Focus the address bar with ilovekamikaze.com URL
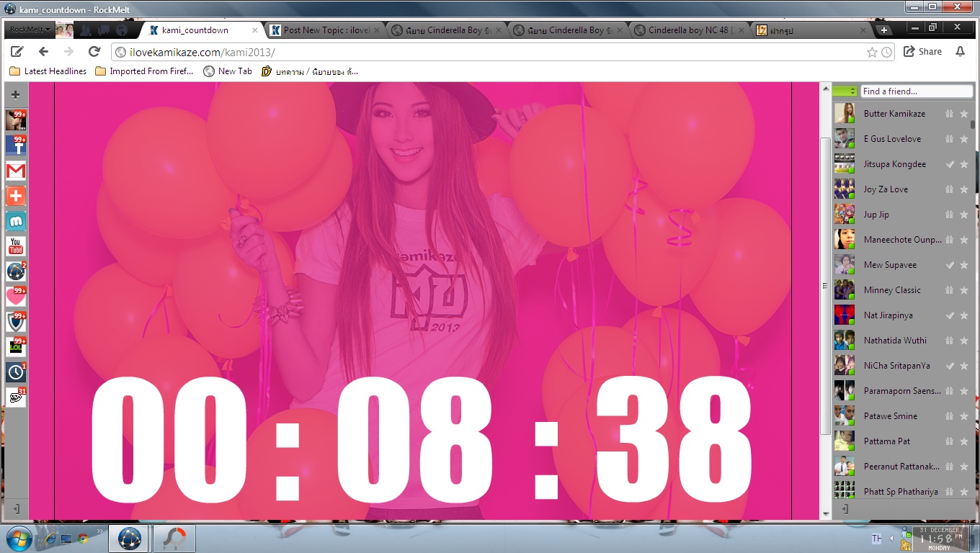980x553 pixels. tap(504, 52)
